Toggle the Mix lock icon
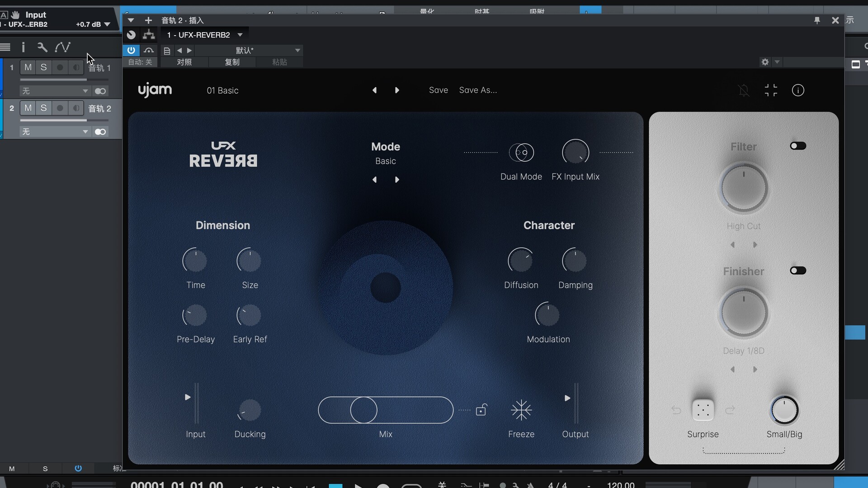Viewport: 868px width, 488px height. coord(481,410)
